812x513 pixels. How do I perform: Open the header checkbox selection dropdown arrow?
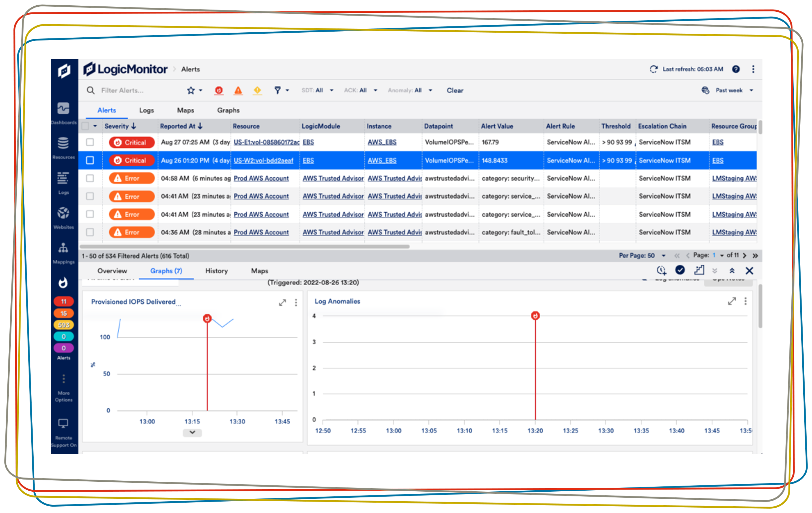(x=95, y=126)
